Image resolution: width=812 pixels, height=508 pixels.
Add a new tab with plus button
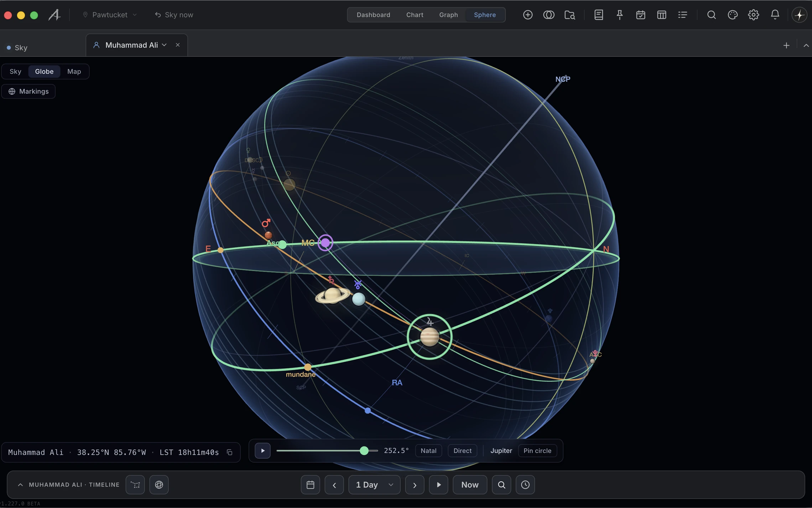786,45
